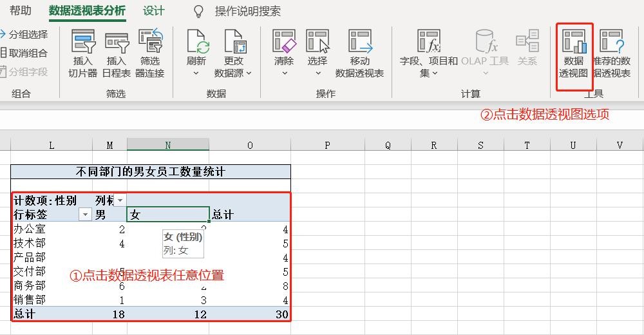Open the 列标签 filter dropdown arrow
The height and width of the screenshot is (335, 644).
point(120,201)
